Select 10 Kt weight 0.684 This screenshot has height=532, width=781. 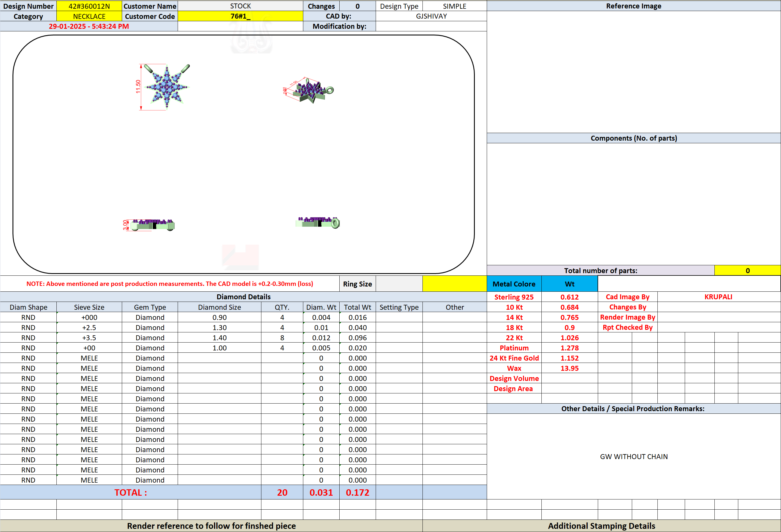coord(569,307)
